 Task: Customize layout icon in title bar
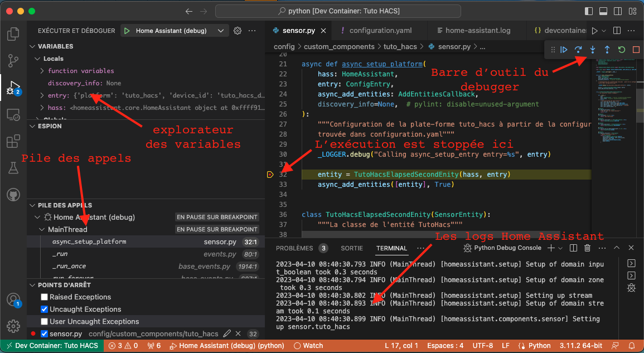click(632, 11)
